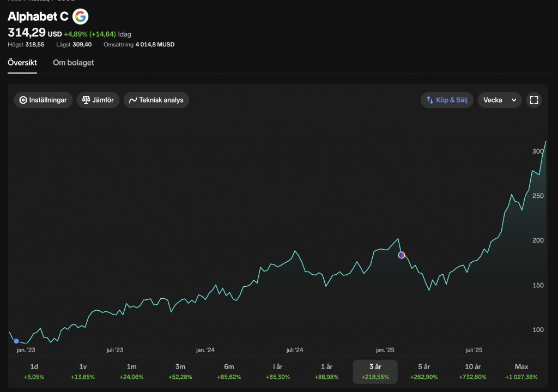
Task: Click the Google logo icon beside Alphabet C
Action: pyautogui.click(x=80, y=17)
